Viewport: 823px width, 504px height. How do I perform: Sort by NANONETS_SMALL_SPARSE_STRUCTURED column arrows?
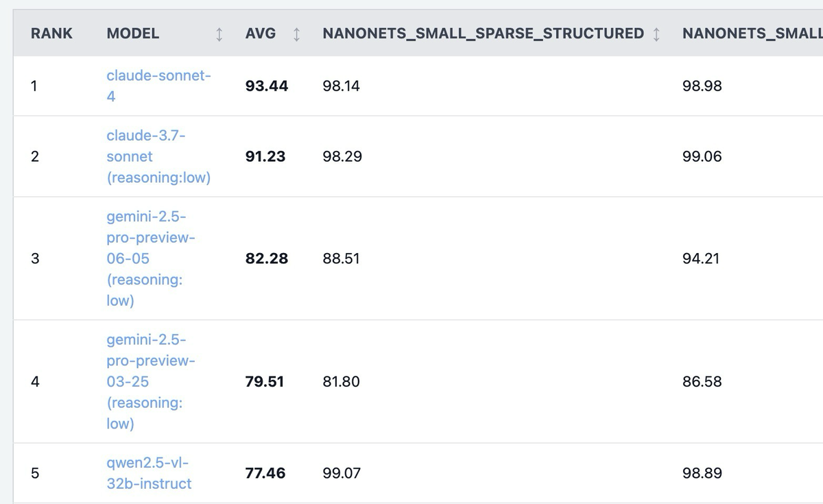click(656, 34)
